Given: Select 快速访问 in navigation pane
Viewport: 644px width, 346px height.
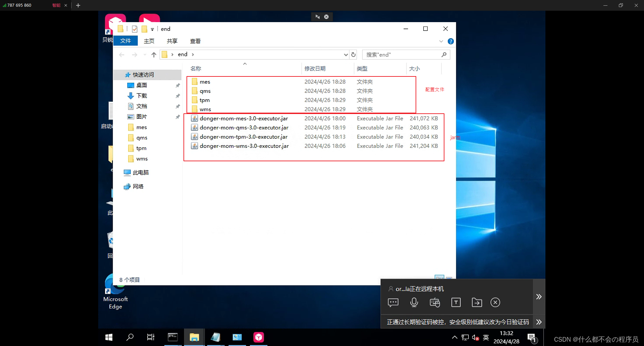Looking at the screenshot, I should coord(143,75).
